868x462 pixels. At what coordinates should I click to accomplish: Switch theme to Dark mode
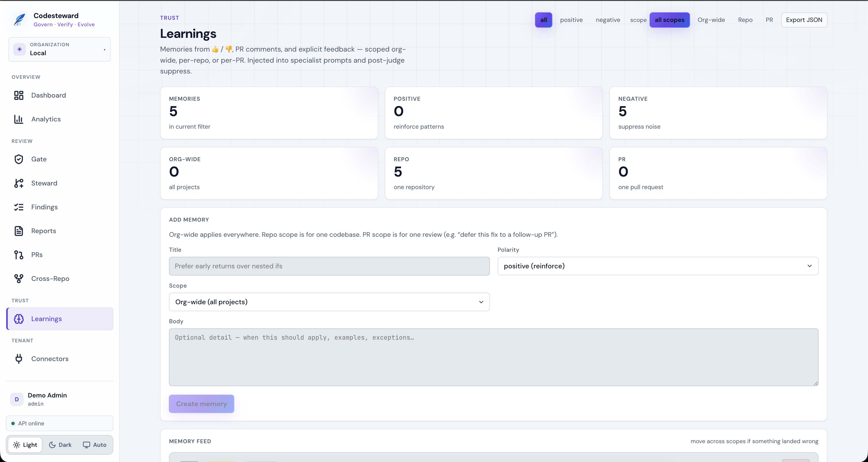coord(60,445)
